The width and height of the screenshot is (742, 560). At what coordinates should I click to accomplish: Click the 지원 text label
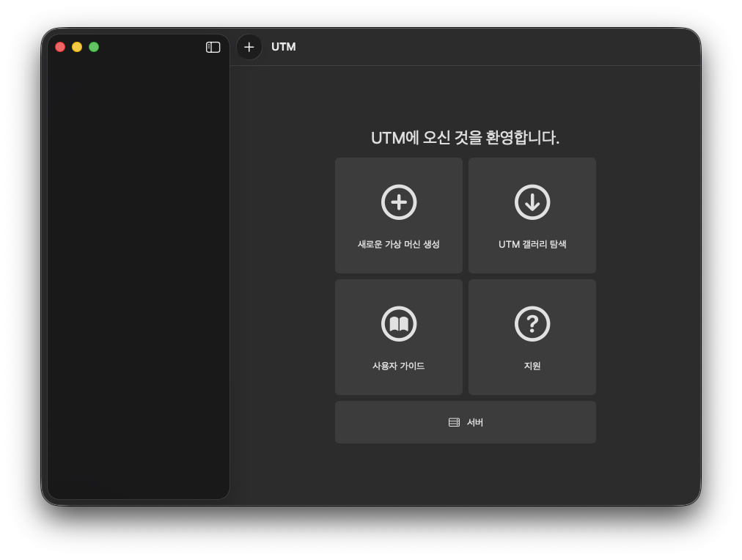pos(532,366)
